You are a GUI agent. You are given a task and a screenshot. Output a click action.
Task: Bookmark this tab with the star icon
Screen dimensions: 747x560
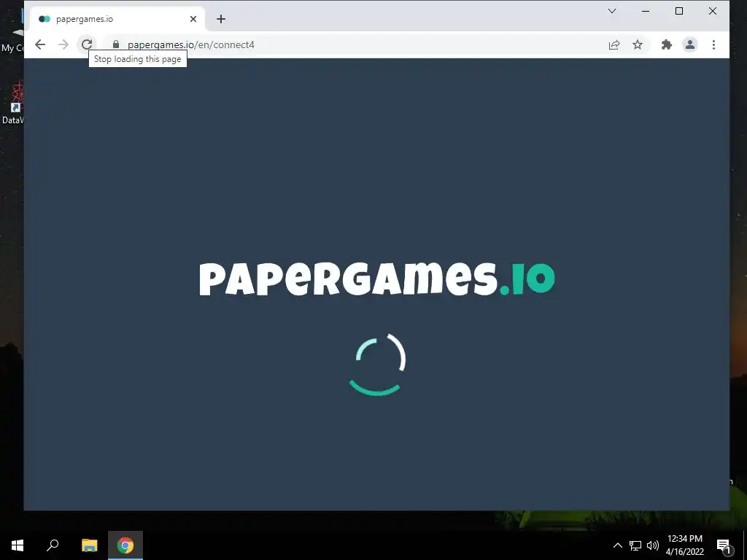(x=638, y=44)
